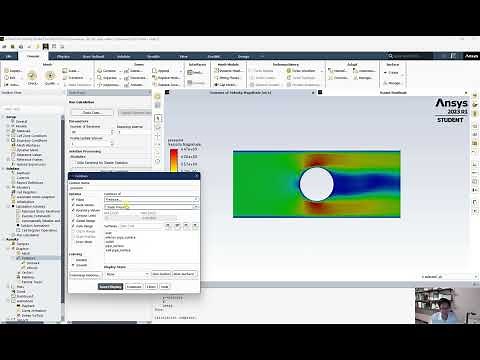Screen dimensions: 480x360
Task: Click the Check Case button
Action: pos(92,113)
